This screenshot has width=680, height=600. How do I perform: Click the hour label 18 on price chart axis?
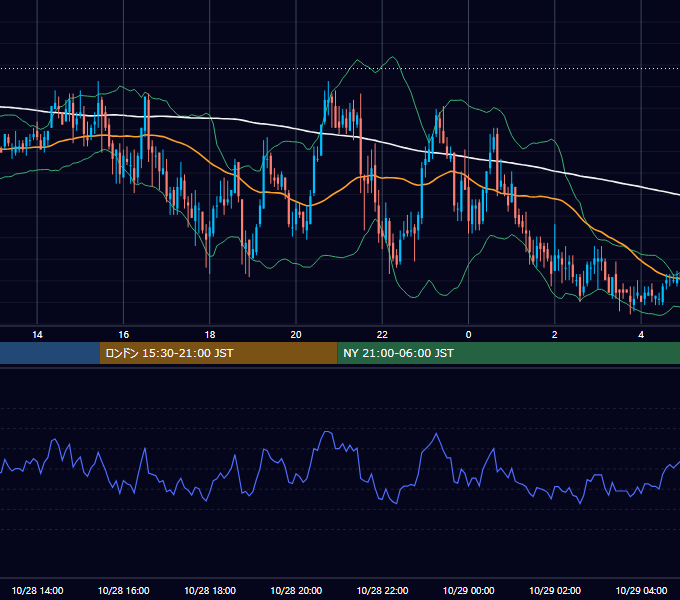point(210,335)
